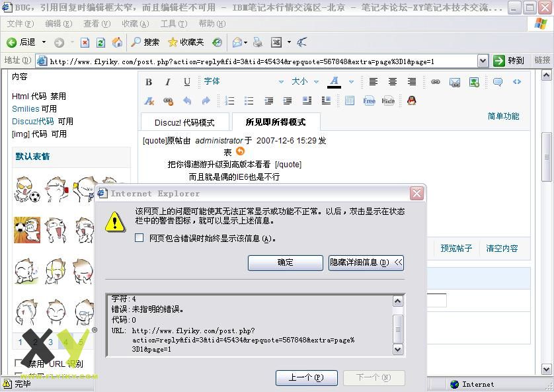Open the 查看 menu
Screen dimensions: 554x392
[97, 24]
